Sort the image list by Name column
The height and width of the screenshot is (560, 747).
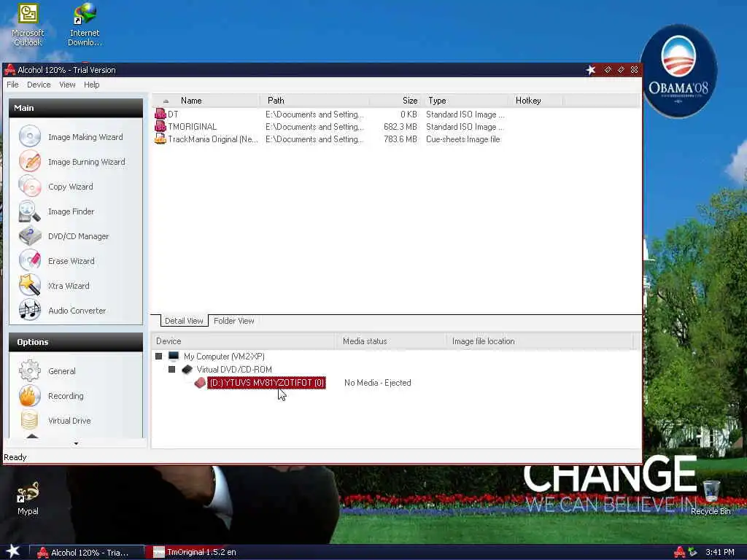206,101
